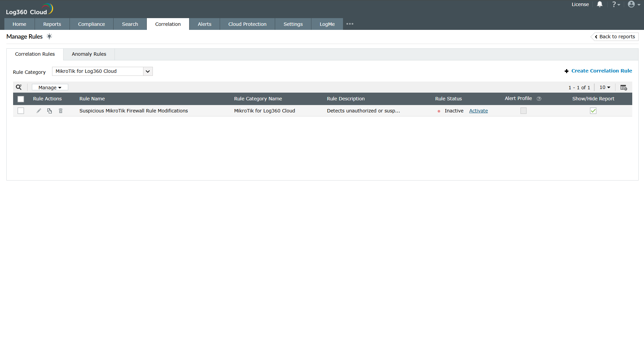The image size is (644, 345).
Task: Click the Rule Category Name column header
Action: point(258,99)
